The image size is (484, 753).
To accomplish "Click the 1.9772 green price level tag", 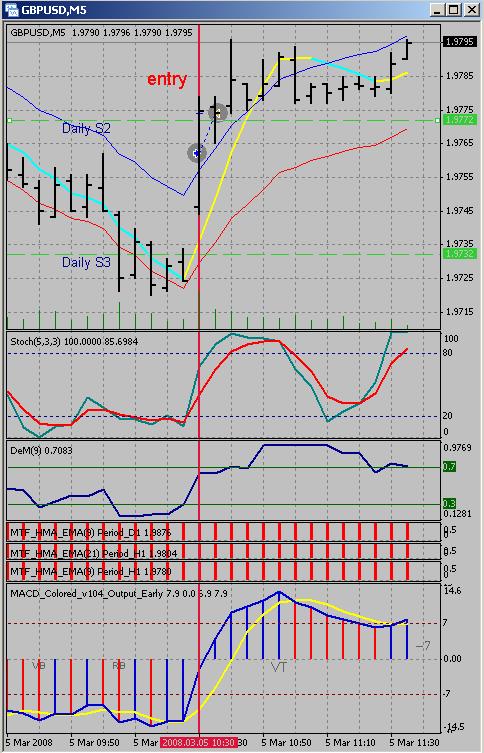I will (460, 120).
